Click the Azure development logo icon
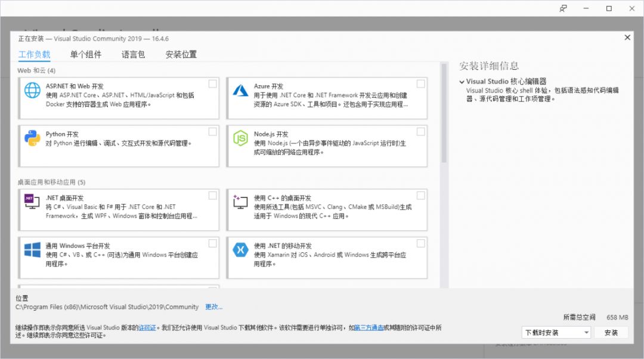Image resolution: width=644 pixels, height=359 pixels. 240,90
